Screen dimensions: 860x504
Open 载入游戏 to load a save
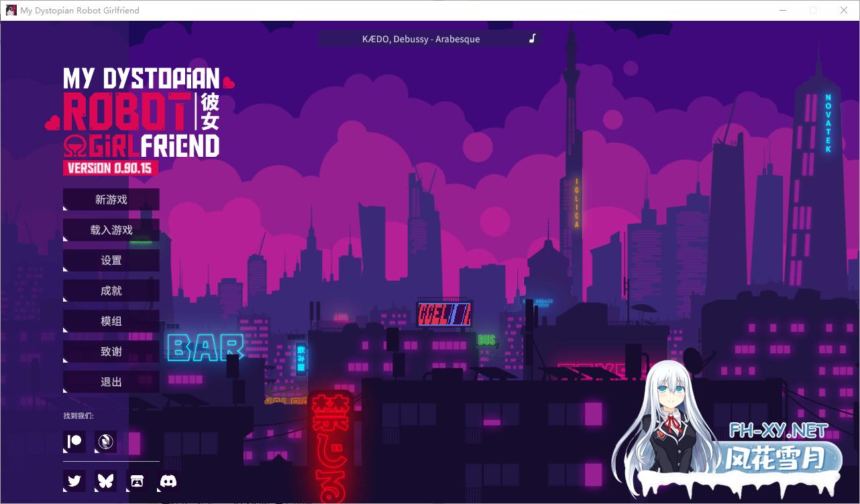111,230
